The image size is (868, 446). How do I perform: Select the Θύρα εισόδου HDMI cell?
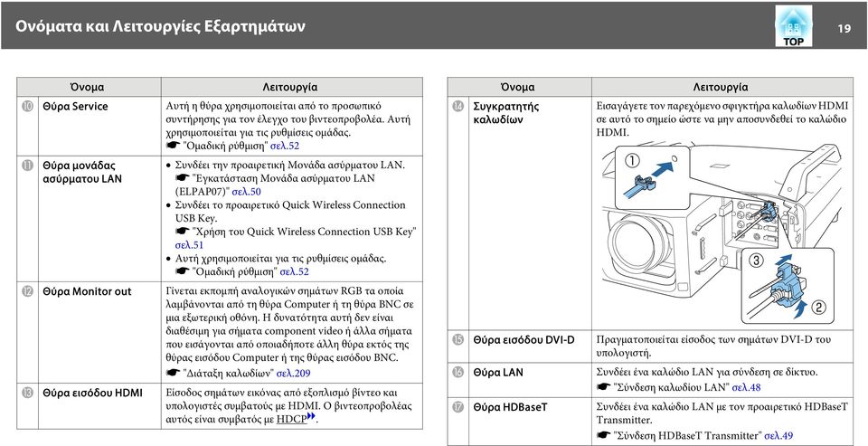(99, 407)
